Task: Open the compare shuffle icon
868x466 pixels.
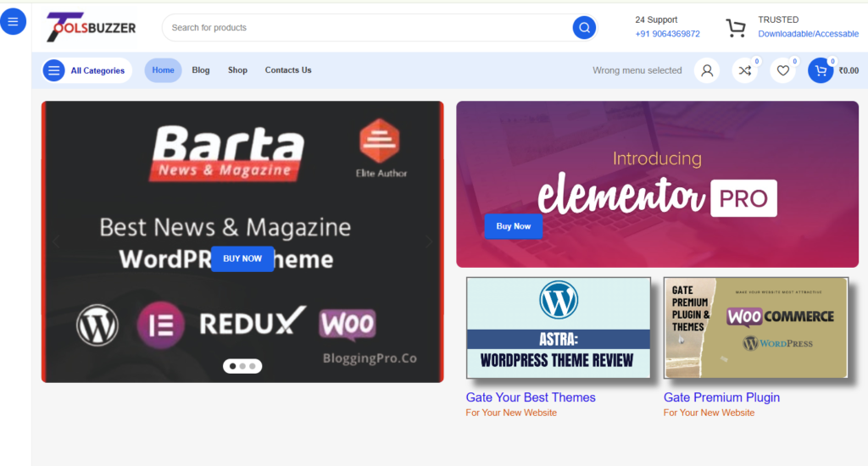Action: (x=744, y=70)
